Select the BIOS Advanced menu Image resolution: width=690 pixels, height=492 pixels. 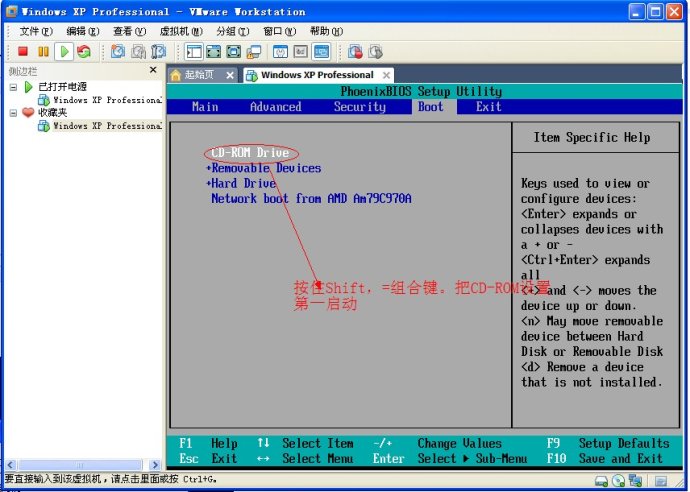pos(275,106)
